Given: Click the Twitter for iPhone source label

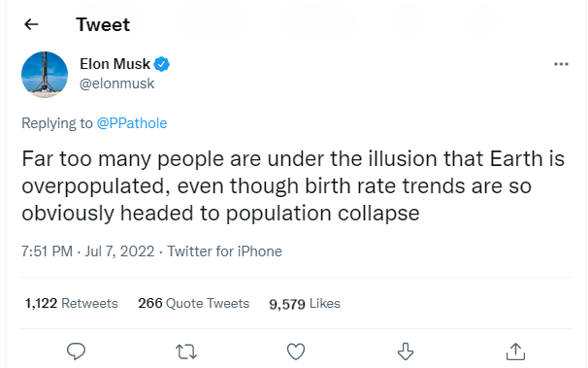Looking at the screenshot, I should tap(225, 251).
